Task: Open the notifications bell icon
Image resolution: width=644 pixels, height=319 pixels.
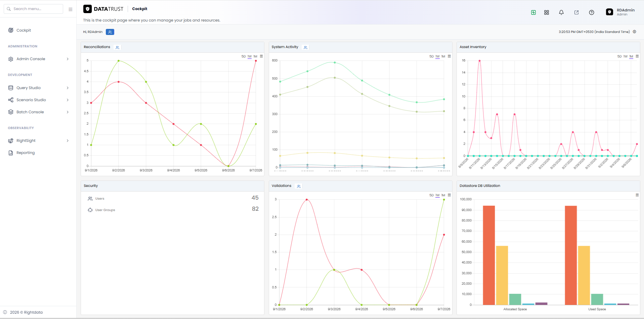Action: coord(561,12)
